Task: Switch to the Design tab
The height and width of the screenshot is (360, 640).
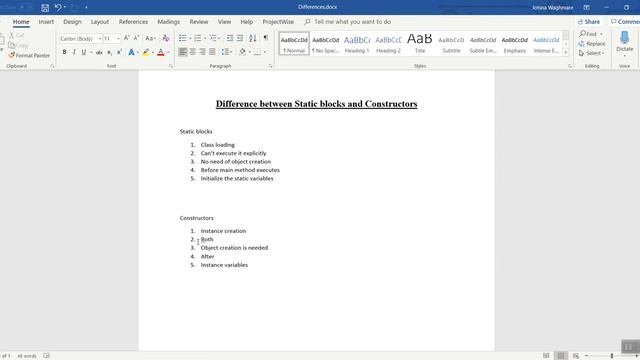Action: coord(72,22)
